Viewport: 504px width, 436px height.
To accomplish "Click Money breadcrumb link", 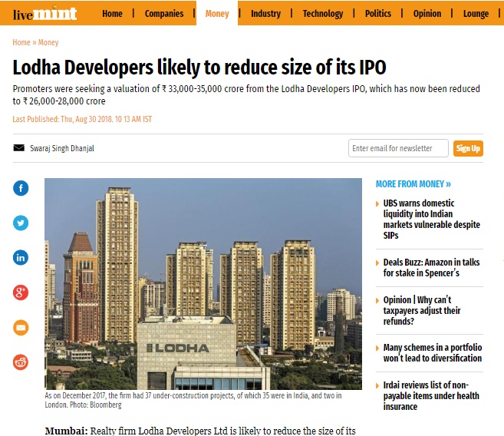I will point(48,42).
